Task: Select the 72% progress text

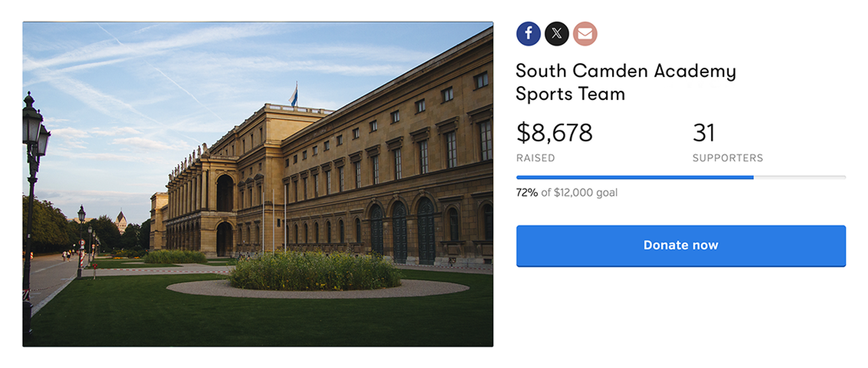Action: tap(527, 193)
